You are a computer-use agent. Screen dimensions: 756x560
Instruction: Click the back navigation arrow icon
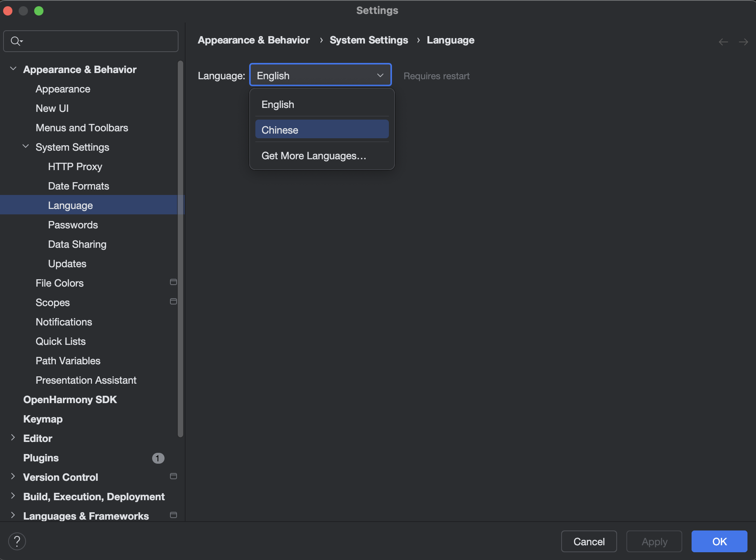coord(723,42)
